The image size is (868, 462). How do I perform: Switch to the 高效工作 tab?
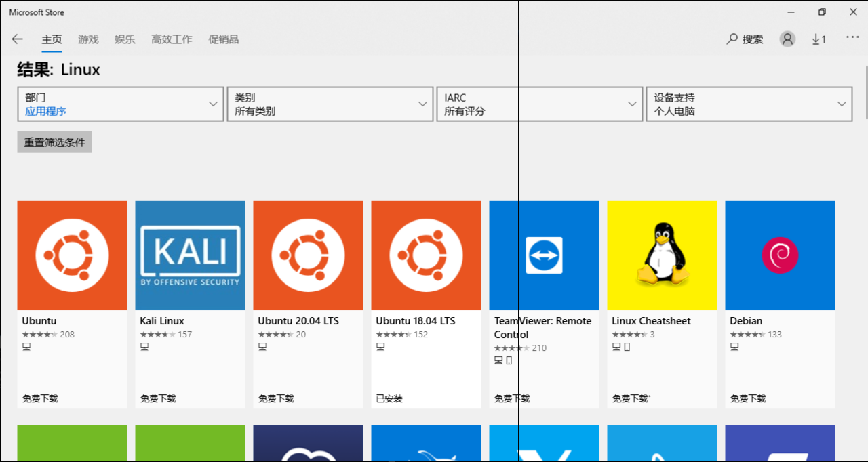[x=172, y=39]
